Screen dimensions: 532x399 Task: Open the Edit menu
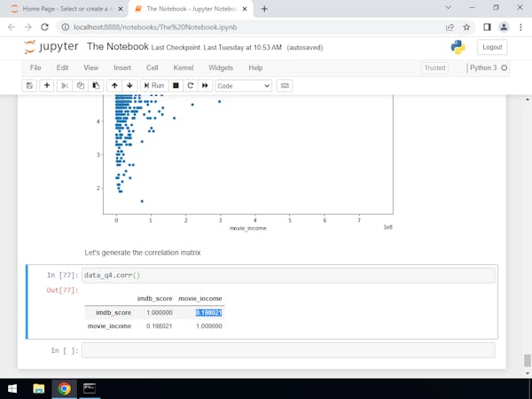[62, 68]
